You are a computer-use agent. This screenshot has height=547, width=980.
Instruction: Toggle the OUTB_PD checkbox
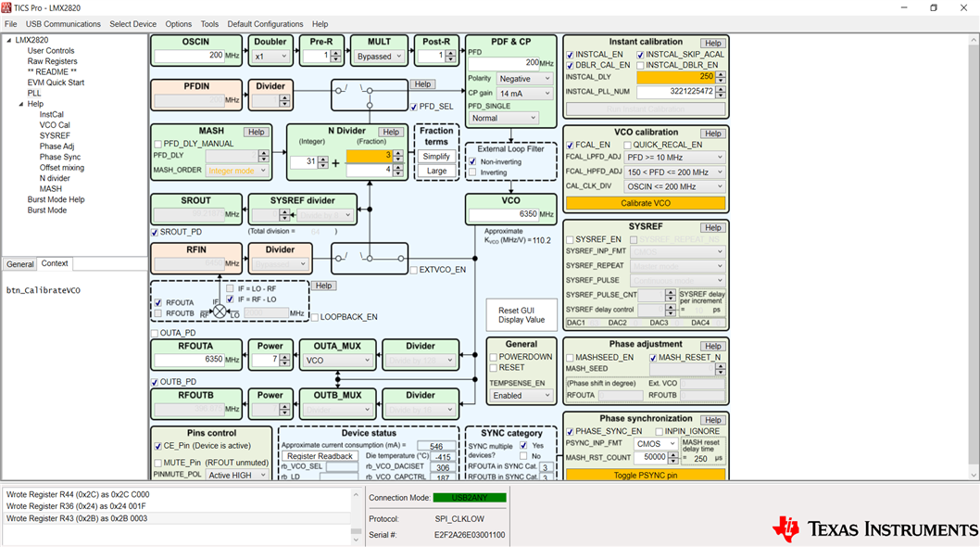tap(155, 382)
